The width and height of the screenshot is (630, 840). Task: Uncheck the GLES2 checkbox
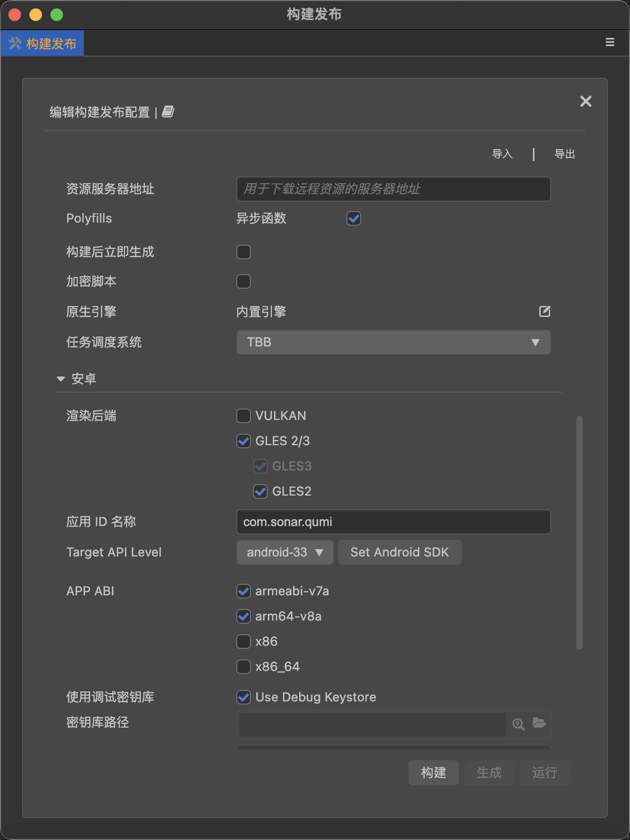(x=260, y=491)
